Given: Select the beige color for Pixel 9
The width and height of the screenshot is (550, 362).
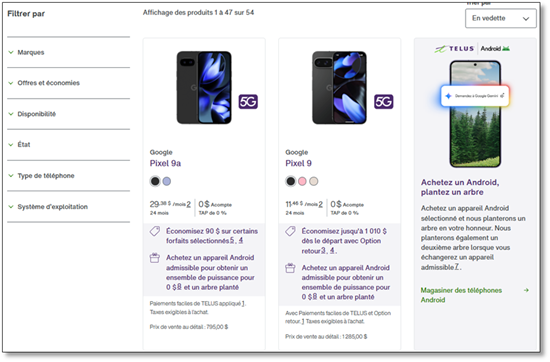Looking at the screenshot, I should pos(314,181).
